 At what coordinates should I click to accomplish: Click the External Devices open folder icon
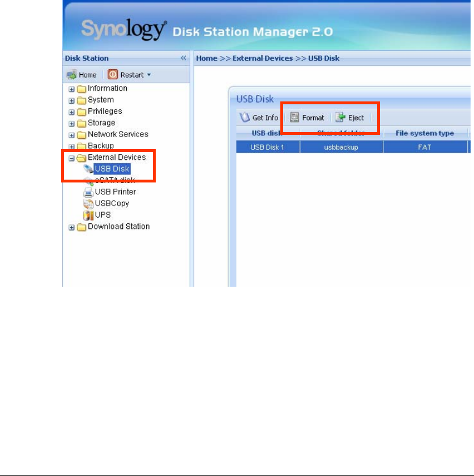point(82,158)
